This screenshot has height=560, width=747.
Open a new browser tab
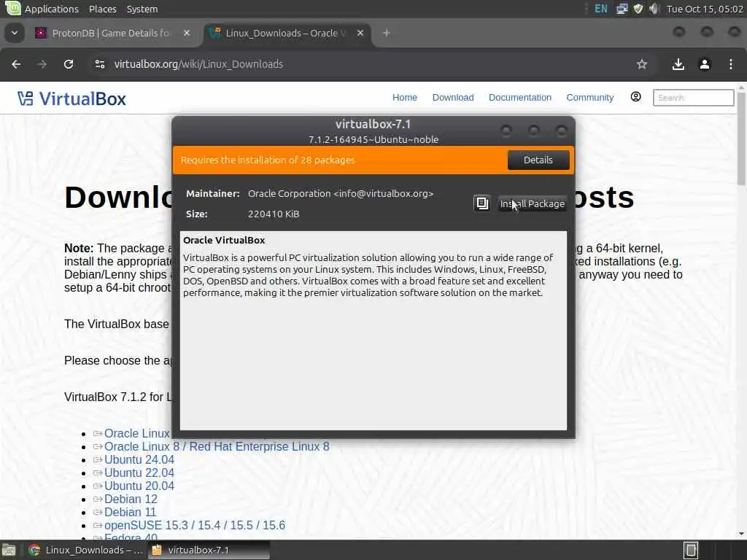(x=387, y=33)
